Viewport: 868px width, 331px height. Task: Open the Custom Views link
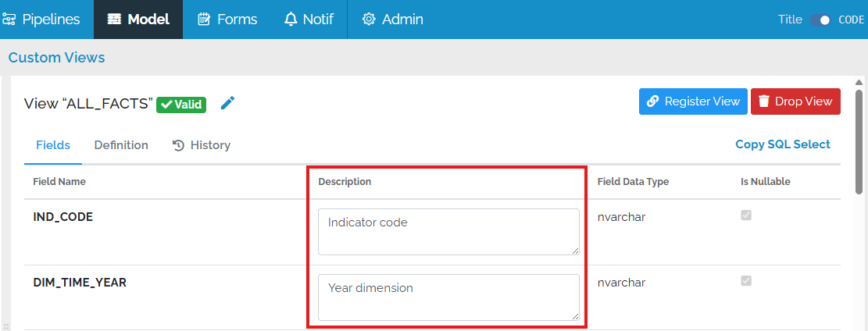tap(56, 58)
